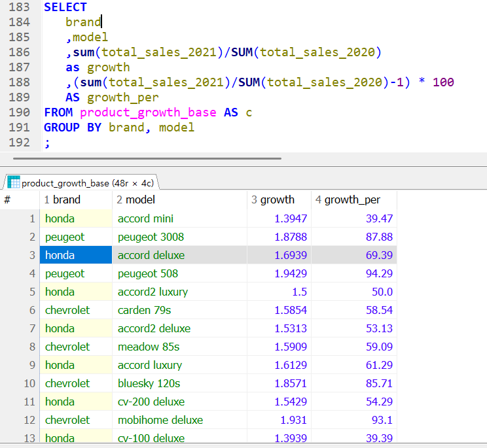This screenshot has height=448, width=487.
Task: Select cell 'carden 79s' in row 6
Action: coord(179,310)
